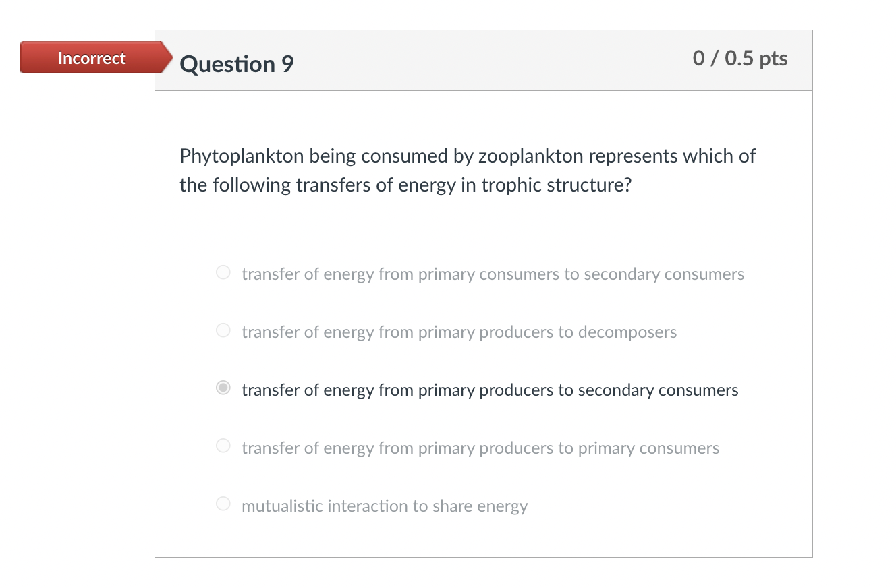Select the primary consumers to secondary consumers radio
Viewport: 896px width, 588px height.
click(x=223, y=273)
